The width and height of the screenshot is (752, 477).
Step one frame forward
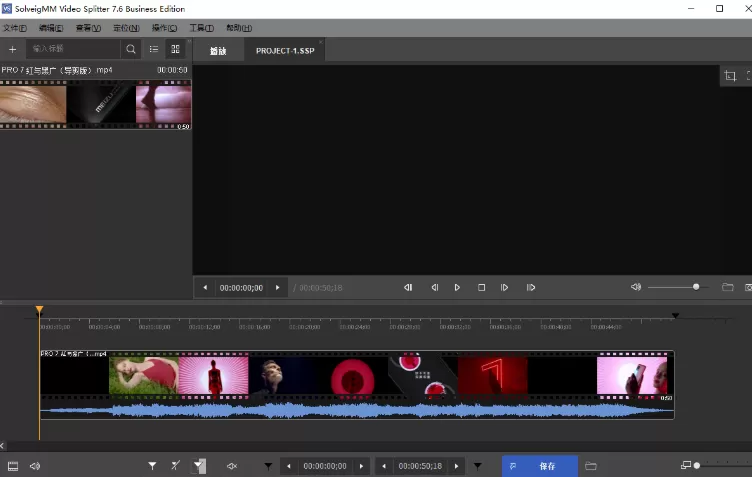(x=504, y=288)
